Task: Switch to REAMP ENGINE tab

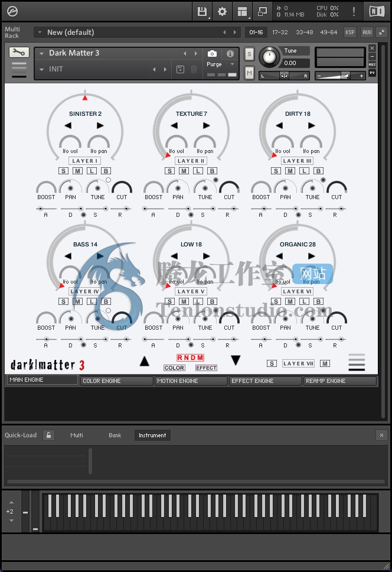Action: pos(340,381)
